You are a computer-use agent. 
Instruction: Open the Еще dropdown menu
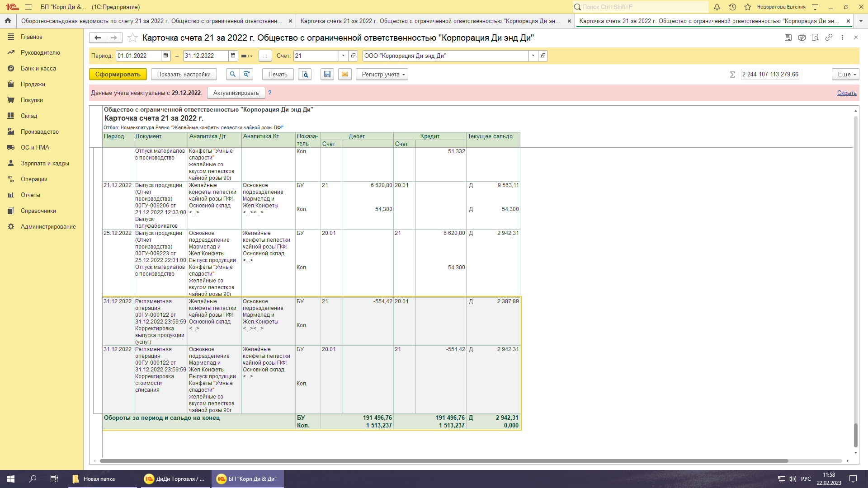tap(845, 74)
